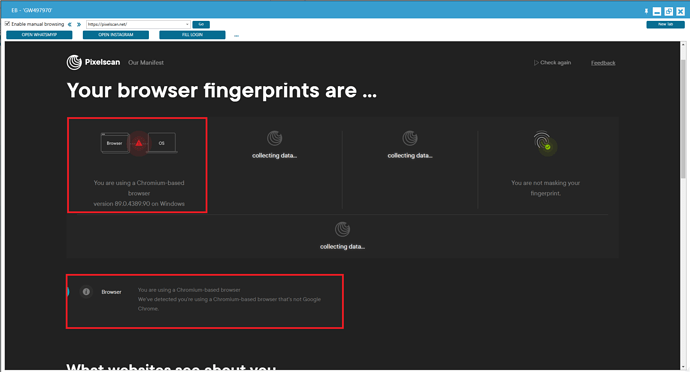The image size is (690, 372).
Task: Click the back navigation arrow
Action: [70, 24]
